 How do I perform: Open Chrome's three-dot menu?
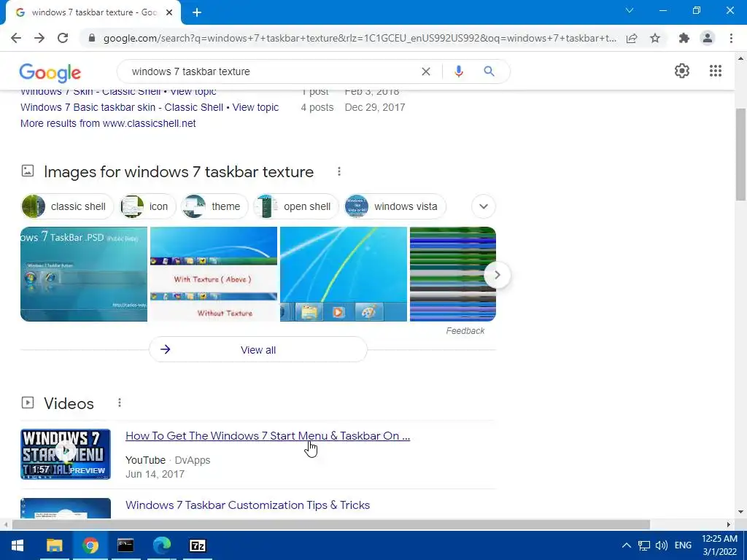tap(731, 38)
